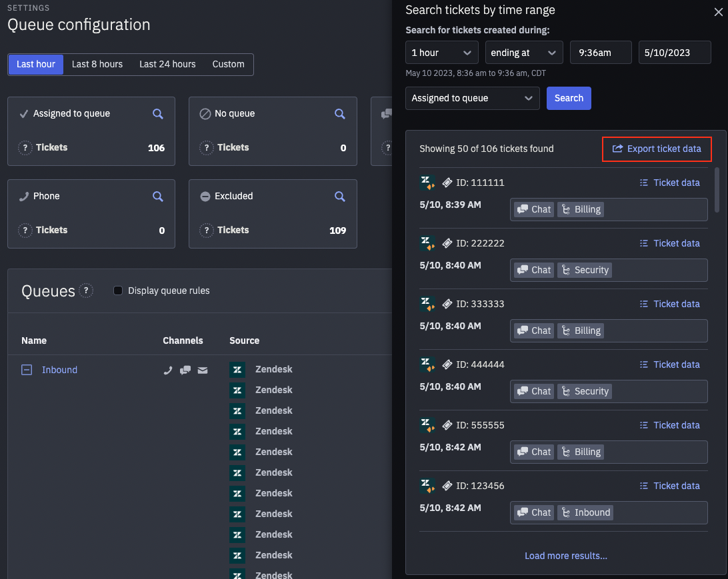Click help icon beside Excluded Tickets
The image size is (728, 579).
tap(207, 230)
